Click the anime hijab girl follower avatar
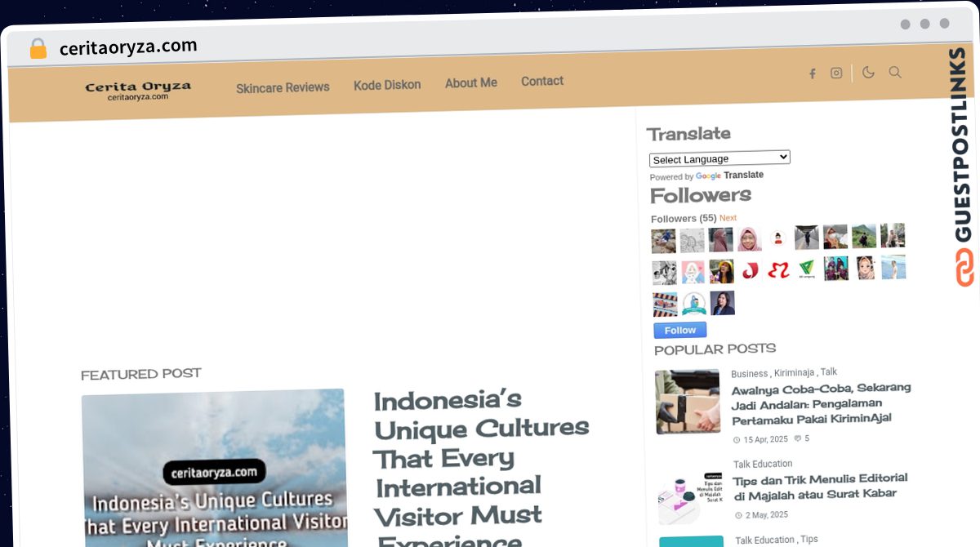The height and width of the screenshot is (547, 980). [866, 268]
